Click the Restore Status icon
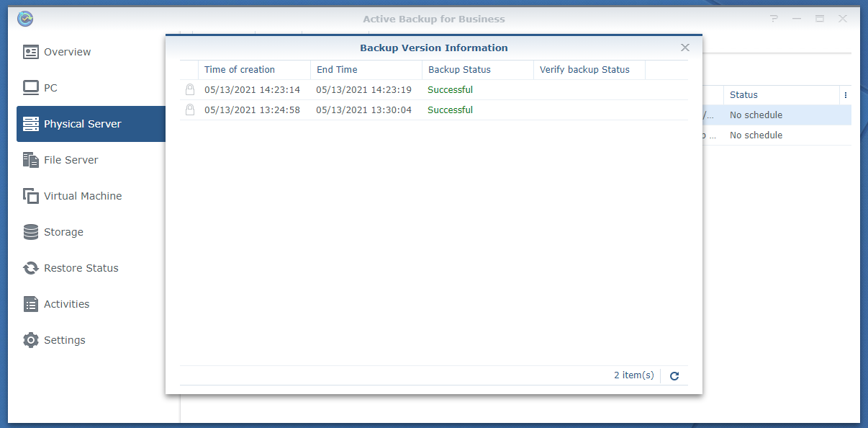 30,268
